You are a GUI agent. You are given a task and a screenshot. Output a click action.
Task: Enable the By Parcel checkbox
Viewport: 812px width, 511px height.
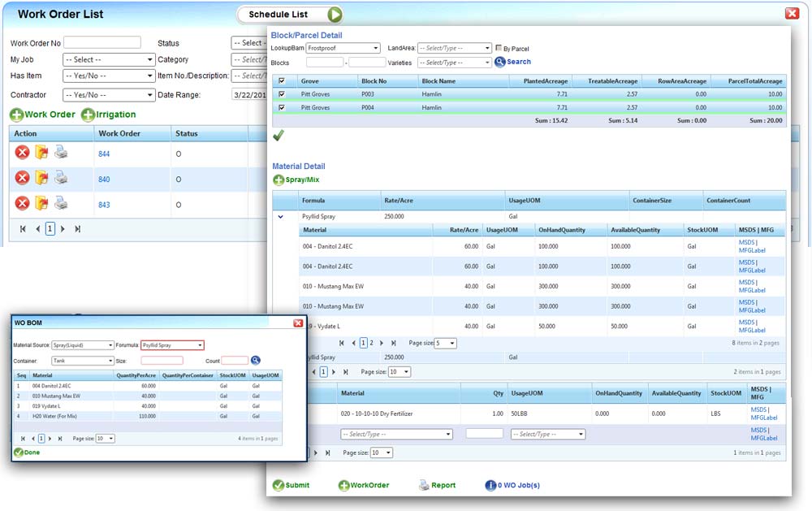tap(499, 48)
